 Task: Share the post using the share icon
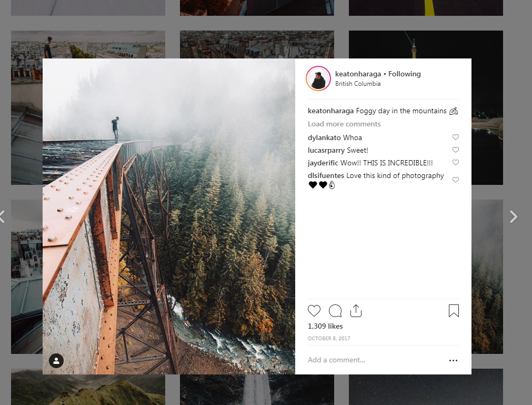[x=356, y=311]
